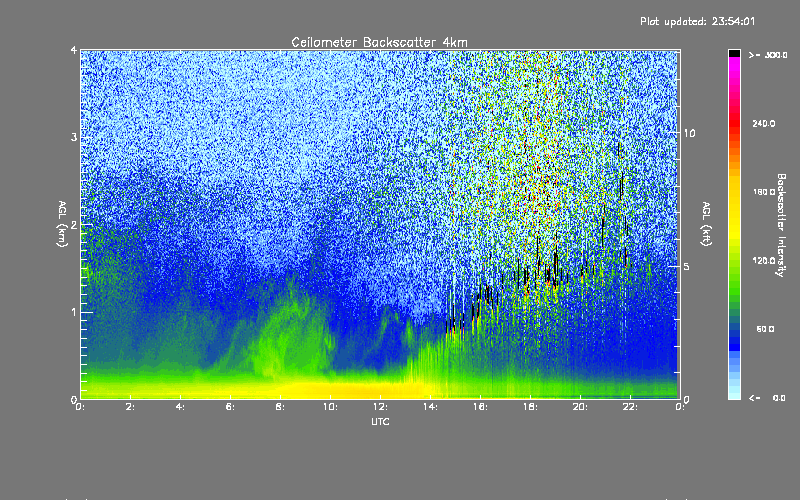Click the '10:' tick on time axis
Screen dimensions: 800x500
point(330,407)
